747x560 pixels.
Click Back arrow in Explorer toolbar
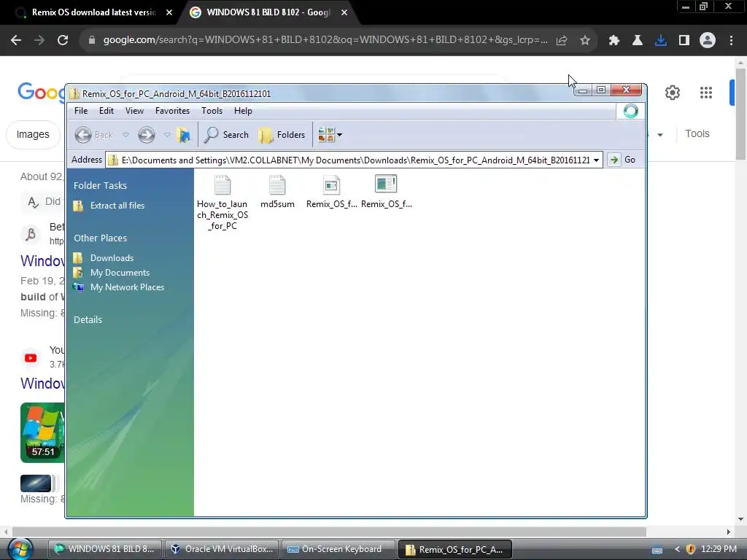83,135
